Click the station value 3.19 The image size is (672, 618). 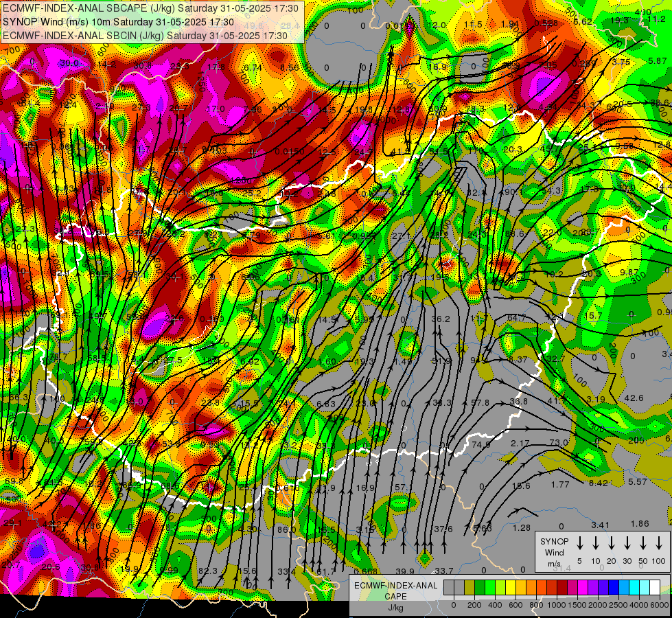point(596,399)
